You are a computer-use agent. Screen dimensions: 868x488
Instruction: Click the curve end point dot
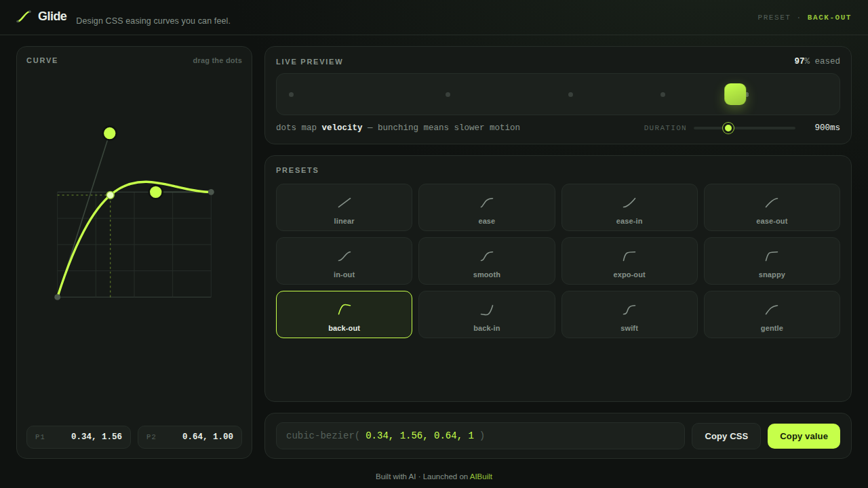211,192
